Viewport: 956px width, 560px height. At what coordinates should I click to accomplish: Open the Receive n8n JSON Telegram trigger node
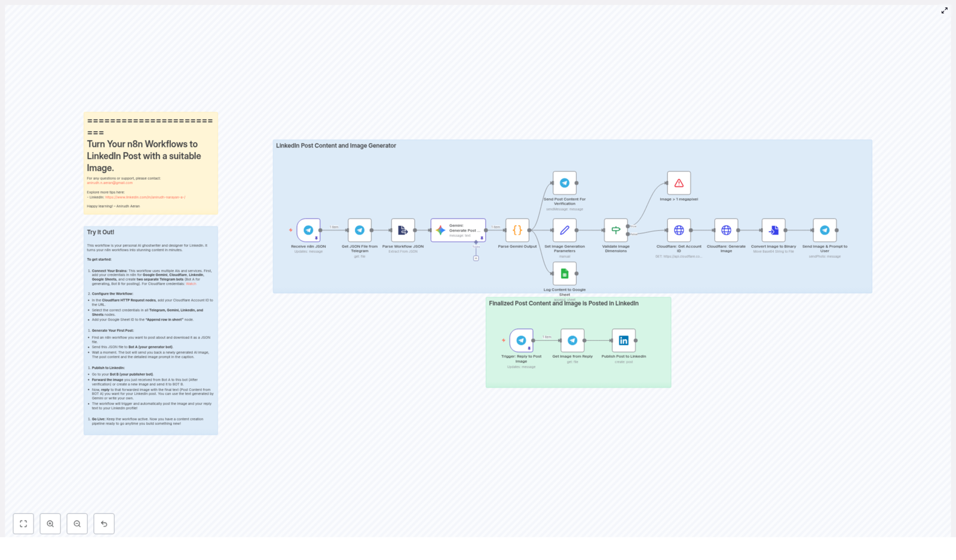click(x=308, y=230)
